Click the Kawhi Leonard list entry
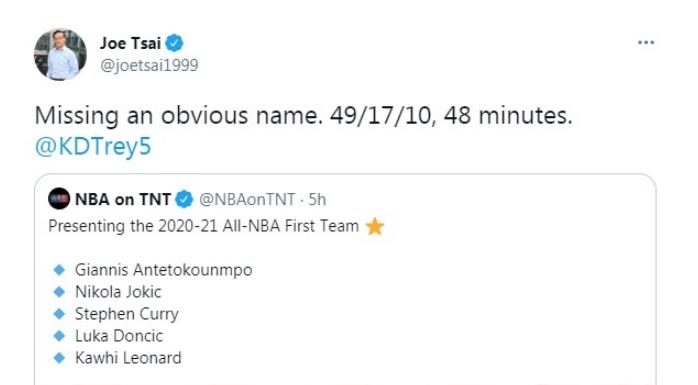The image size is (698, 385). 128,358
